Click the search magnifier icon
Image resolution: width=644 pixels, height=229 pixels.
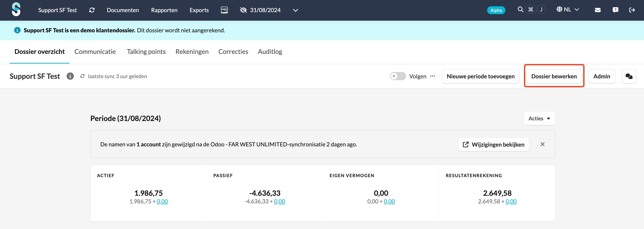[x=520, y=9]
